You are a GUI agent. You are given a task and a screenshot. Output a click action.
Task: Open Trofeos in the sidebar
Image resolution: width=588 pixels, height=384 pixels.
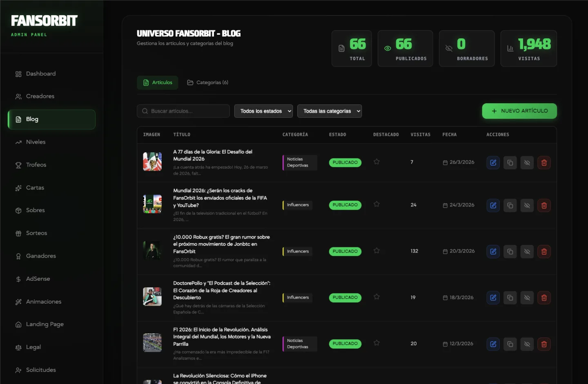(51, 165)
